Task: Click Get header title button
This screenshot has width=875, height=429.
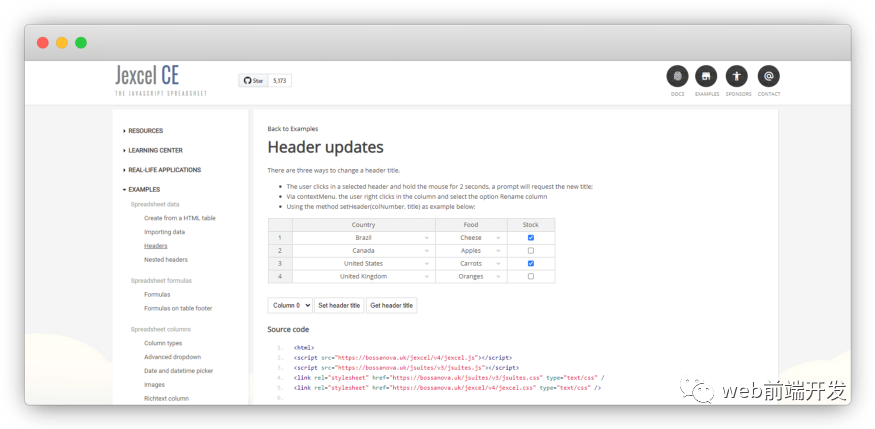Action: [392, 305]
